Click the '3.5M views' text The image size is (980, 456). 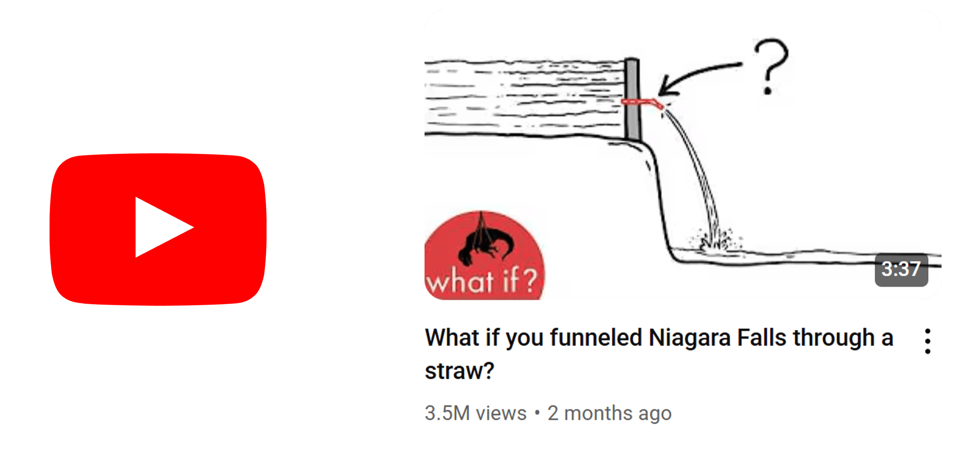475,413
